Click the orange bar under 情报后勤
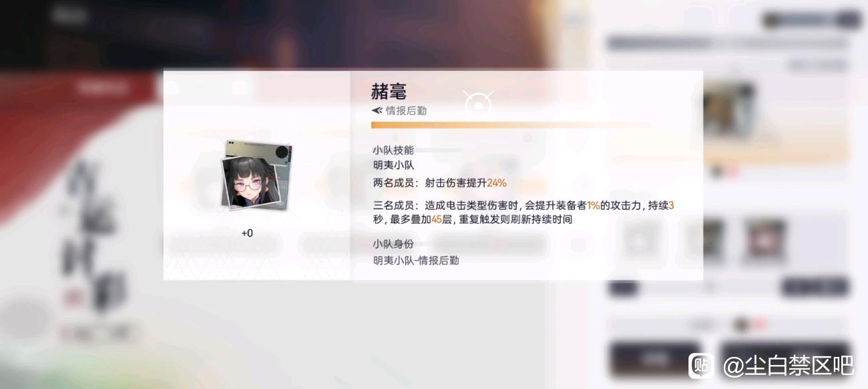The height and width of the screenshot is (389, 868). pos(511,124)
